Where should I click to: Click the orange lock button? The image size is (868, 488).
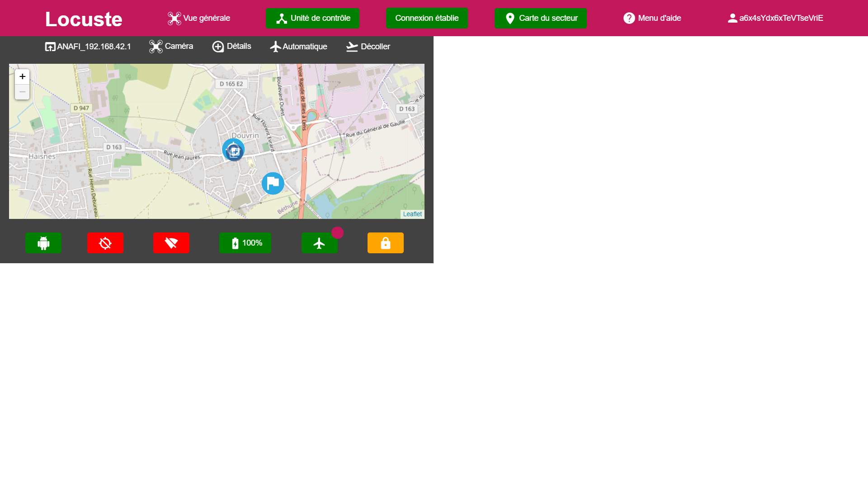tap(386, 243)
